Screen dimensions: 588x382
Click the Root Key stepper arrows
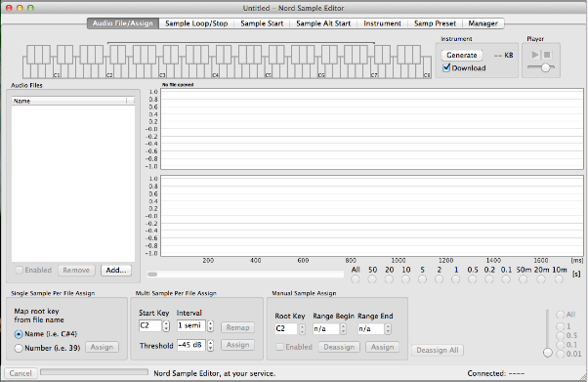point(302,328)
